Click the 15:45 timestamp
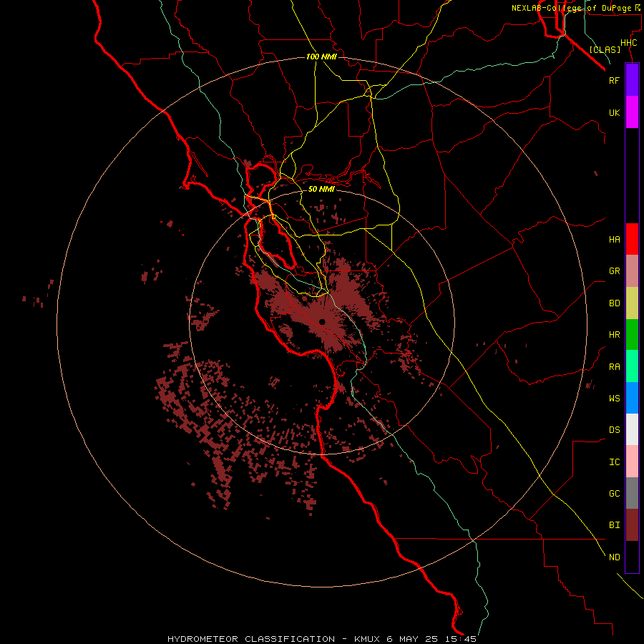 pos(460,639)
